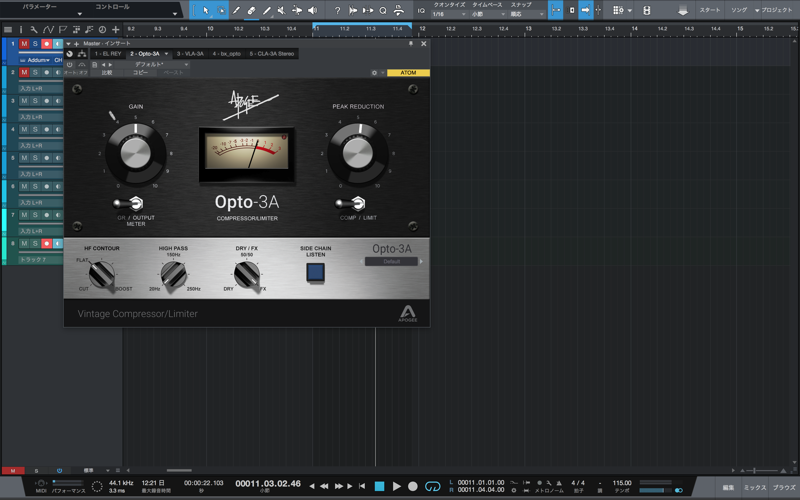Open the Start page
This screenshot has width=800, height=500.
pos(710,10)
